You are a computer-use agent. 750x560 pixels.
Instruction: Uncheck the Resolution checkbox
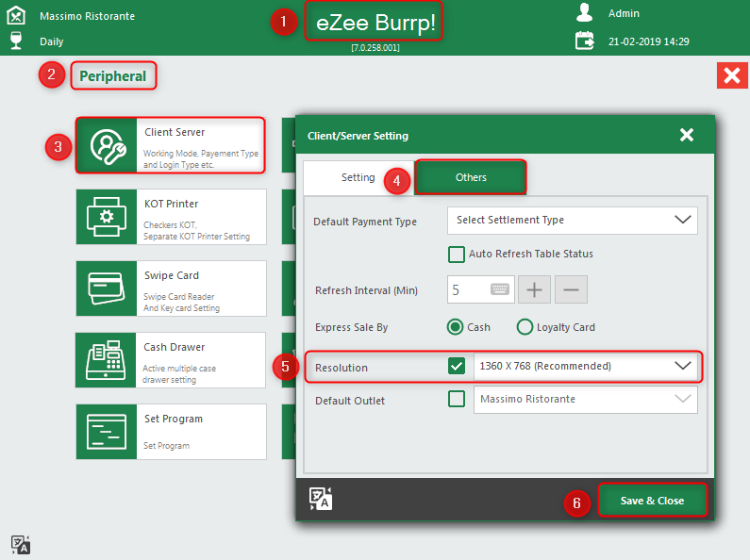[x=457, y=367]
